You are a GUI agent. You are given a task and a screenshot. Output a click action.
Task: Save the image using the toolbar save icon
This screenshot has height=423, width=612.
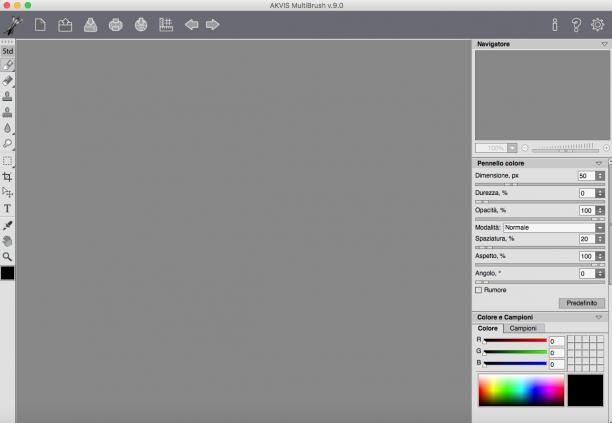coord(91,25)
